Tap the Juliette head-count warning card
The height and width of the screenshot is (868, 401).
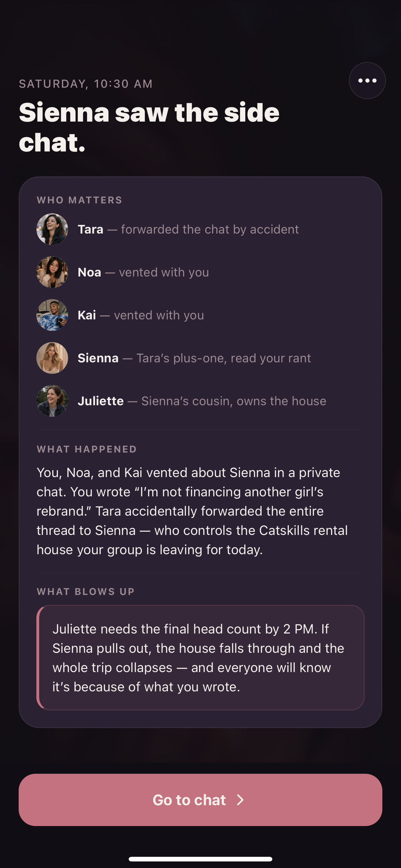tap(200, 657)
